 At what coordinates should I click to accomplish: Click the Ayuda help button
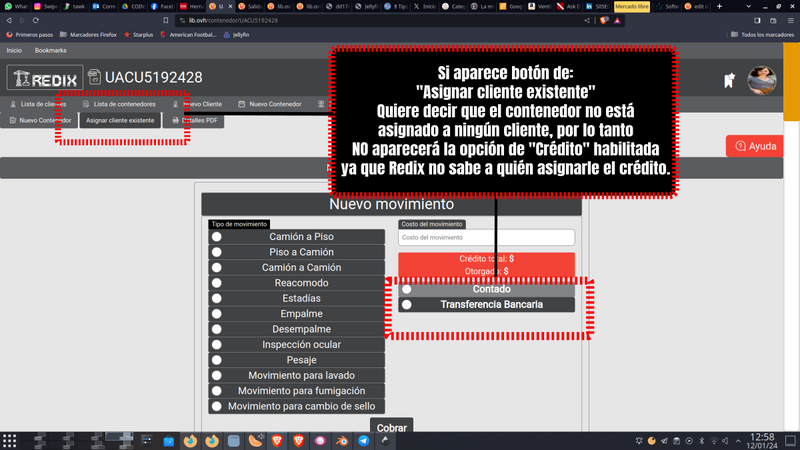click(755, 146)
